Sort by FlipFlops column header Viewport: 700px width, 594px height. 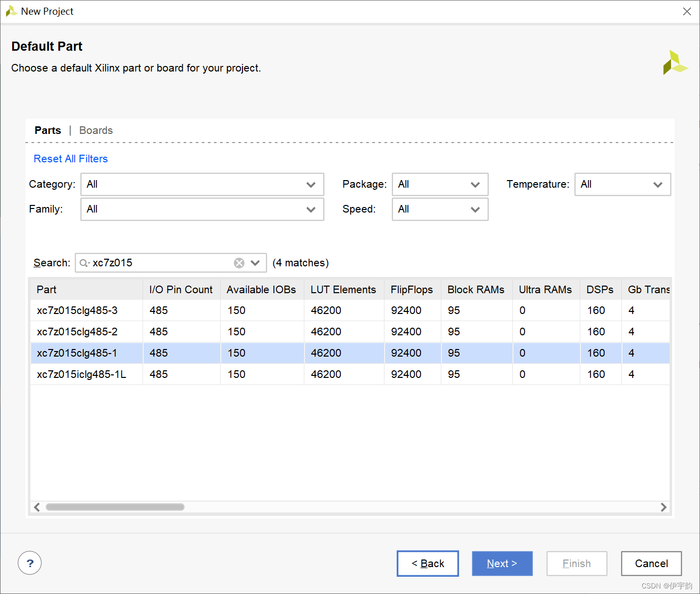pyautogui.click(x=412, y=290)
